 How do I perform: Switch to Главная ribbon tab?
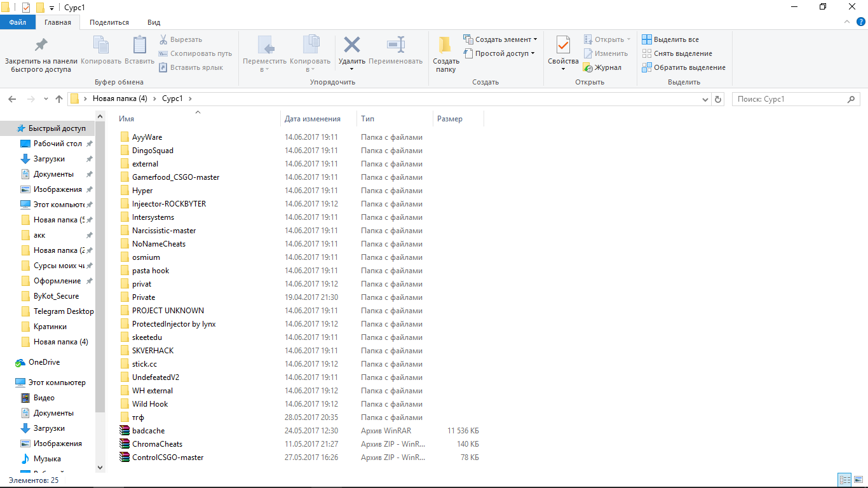58,22
